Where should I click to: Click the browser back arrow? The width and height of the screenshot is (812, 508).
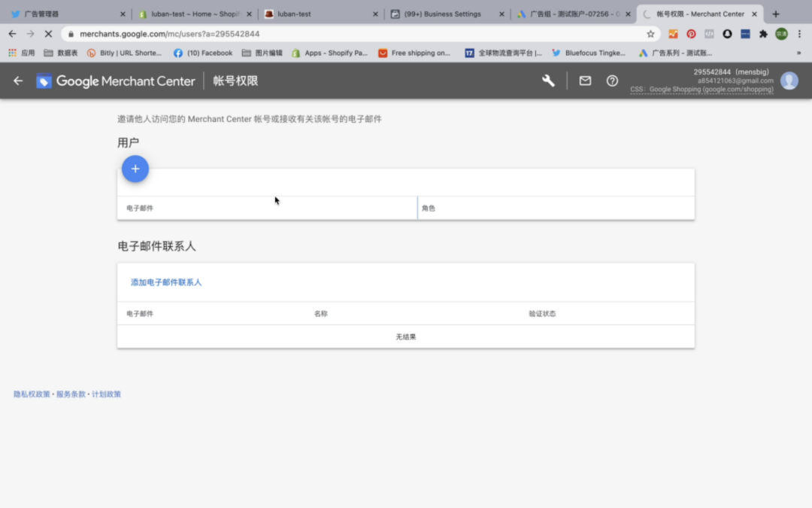click(13, 34)
